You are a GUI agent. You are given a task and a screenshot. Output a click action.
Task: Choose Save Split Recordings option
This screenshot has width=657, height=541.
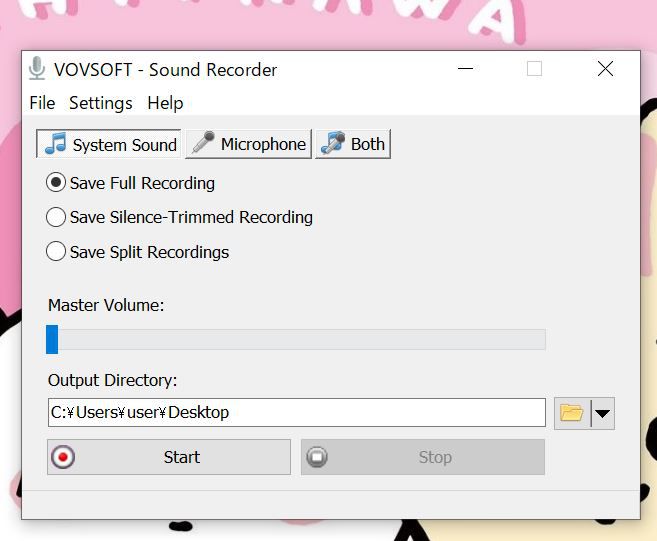tap(137, 252)
